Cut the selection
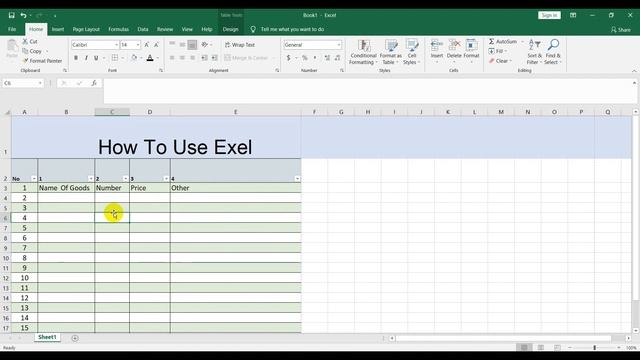 point(30,41)
